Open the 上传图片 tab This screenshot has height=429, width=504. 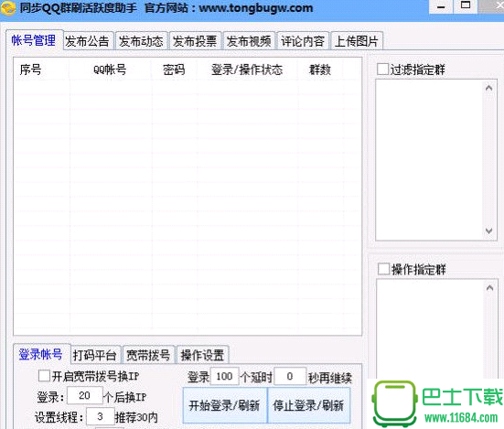(357, 41)
